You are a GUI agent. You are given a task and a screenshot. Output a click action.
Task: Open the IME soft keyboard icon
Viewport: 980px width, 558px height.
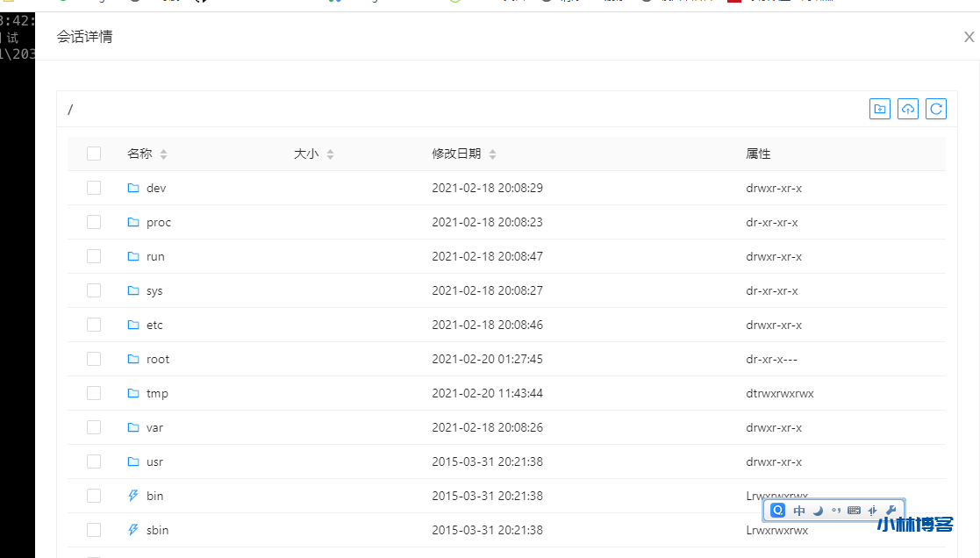pyautogui.click(x=854, y=511)
